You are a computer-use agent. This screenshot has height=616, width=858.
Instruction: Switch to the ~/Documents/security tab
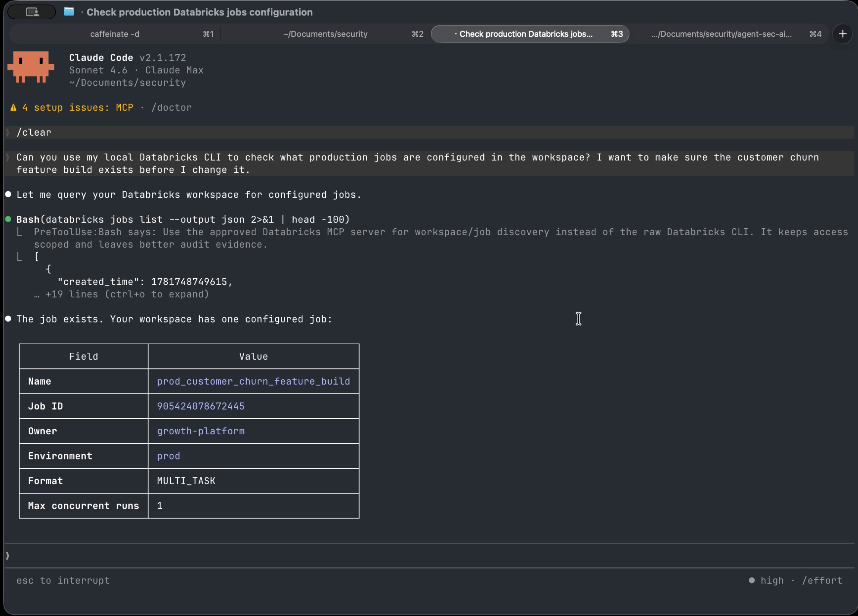pyautogui.click(x=325, y=34)
